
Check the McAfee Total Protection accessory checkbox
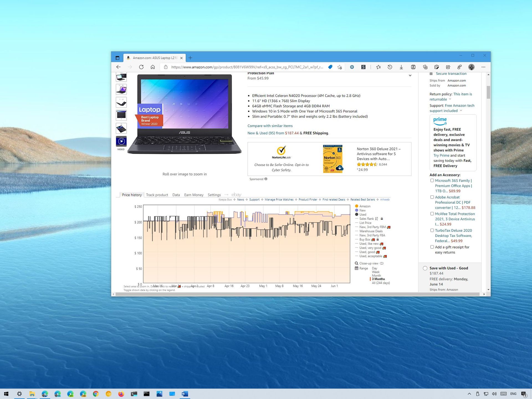tap(432, 214)
